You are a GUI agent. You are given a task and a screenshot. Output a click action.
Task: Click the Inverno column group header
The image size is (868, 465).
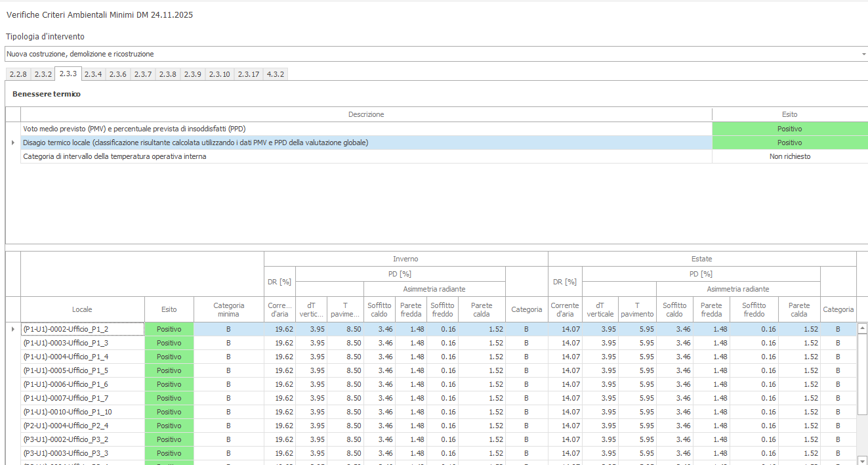(x=405, y=259)
